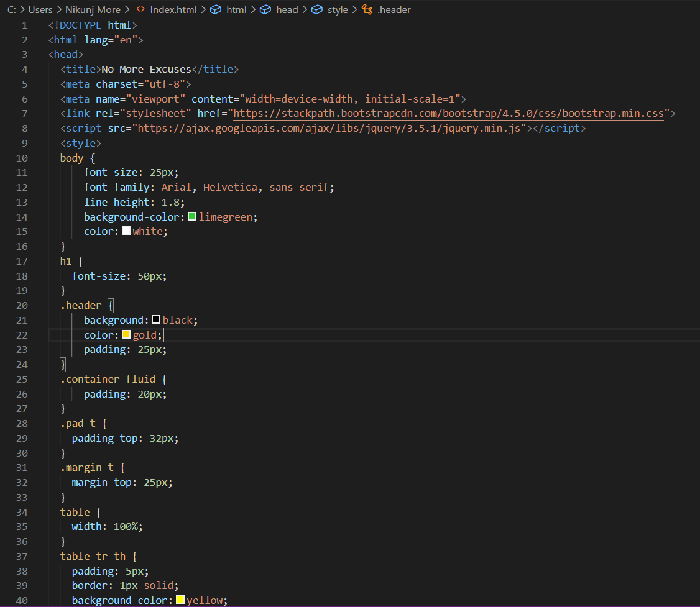The width and height of the screenshot is (700, 607).
Task: Open the Index.html breadcrumb dropdown
Action: point(173,9)
